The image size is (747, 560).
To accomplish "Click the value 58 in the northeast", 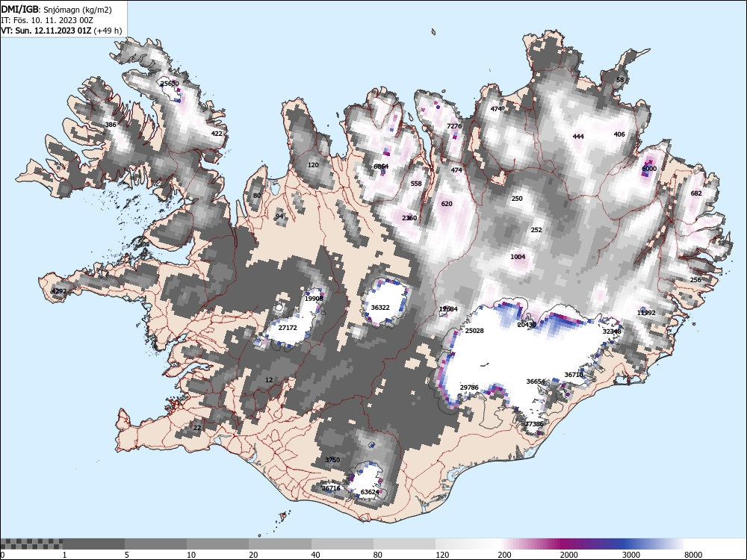I will [x=620, y=80].
